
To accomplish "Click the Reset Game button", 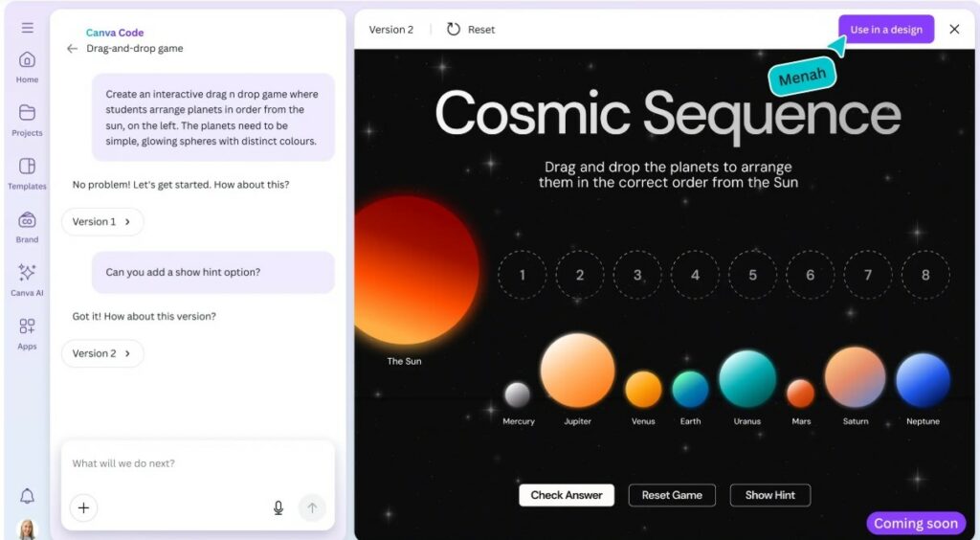I will click(x=672, y=495).
